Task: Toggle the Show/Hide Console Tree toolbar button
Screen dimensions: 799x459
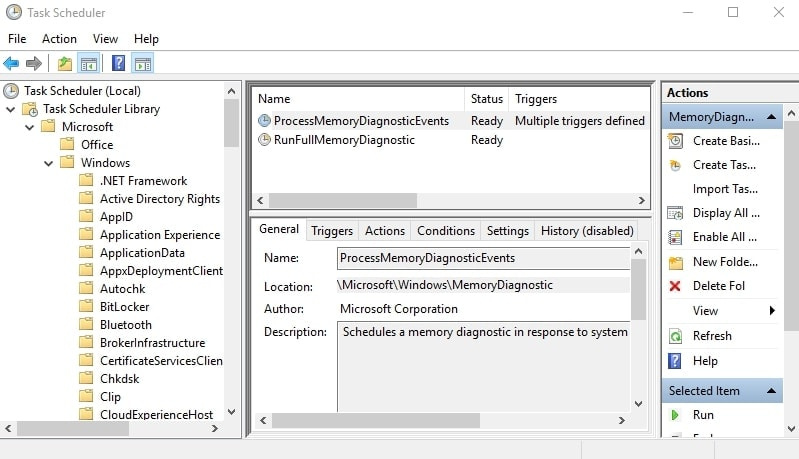Action: click(89, 64)
